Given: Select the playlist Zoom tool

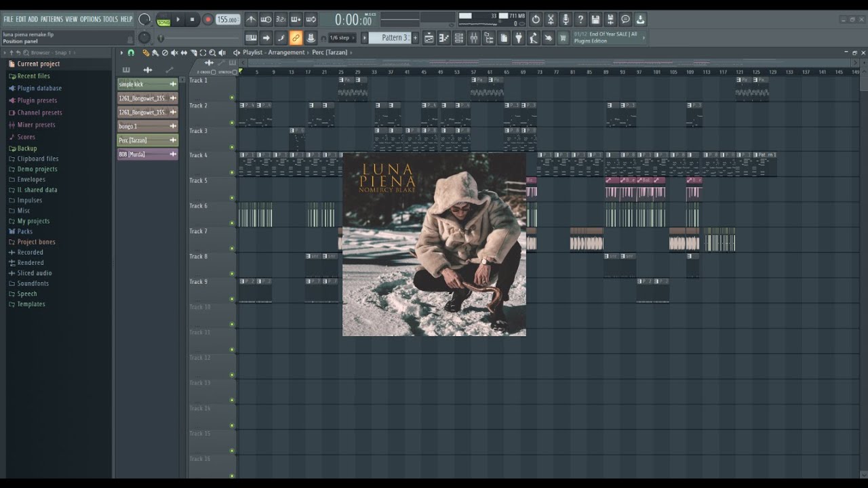Looking at the screenshot, I should tap(212, 53).
